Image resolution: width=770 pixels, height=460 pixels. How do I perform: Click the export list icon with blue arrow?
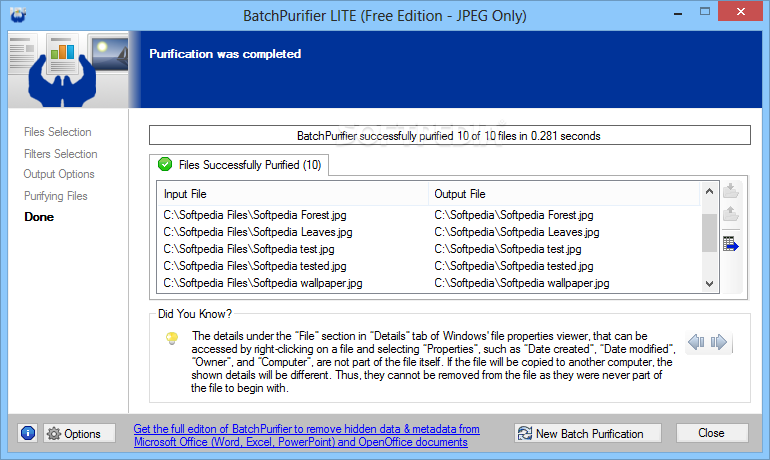(x=731, y=244)
